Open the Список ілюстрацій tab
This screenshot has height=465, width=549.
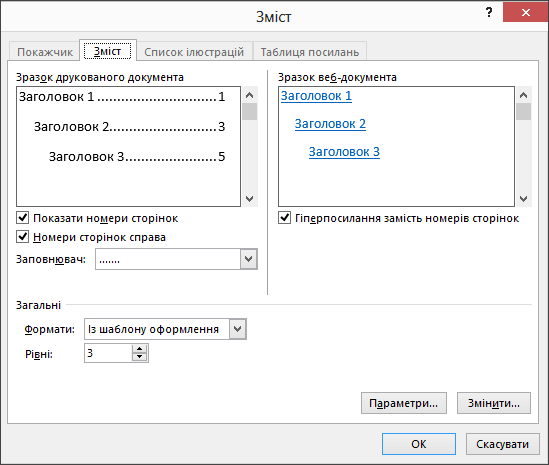(x=194, y=52)
